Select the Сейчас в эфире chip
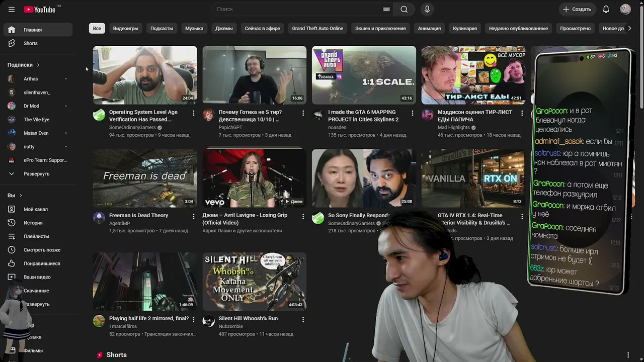644x362 pixels. [263, 29]
